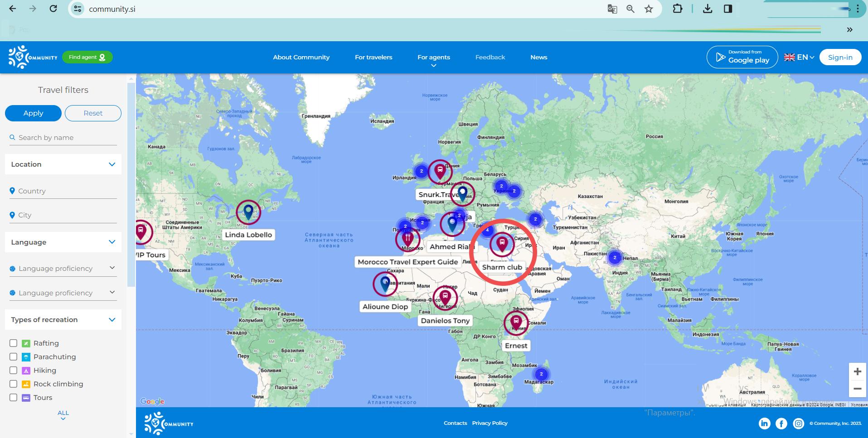Collapse the Types of recreation section
The height and width of the screenshot is (438, 868).
[x=63, y=319]
